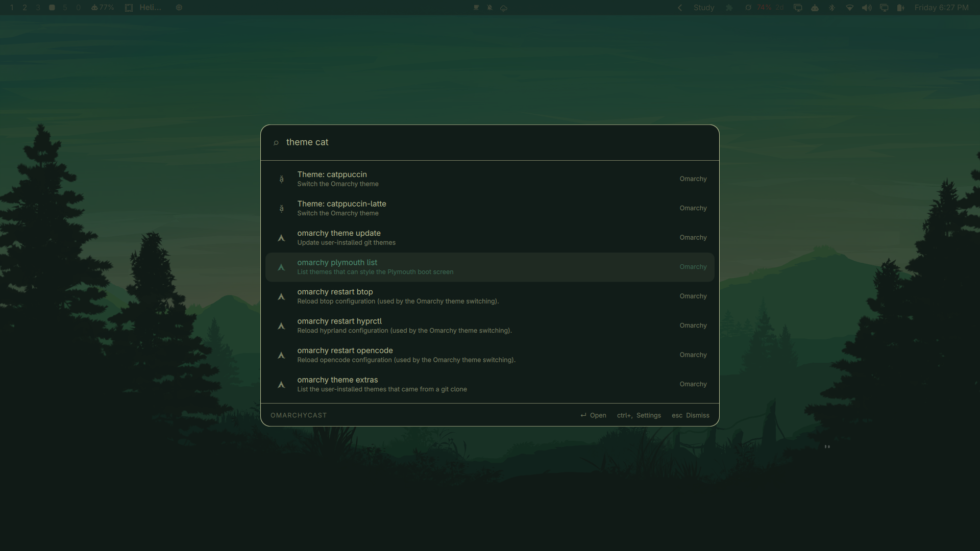The height and width of the screenshot is (551, 980).
Task: Click the Bluetooth icon in top bar
Action: point(831,8)
